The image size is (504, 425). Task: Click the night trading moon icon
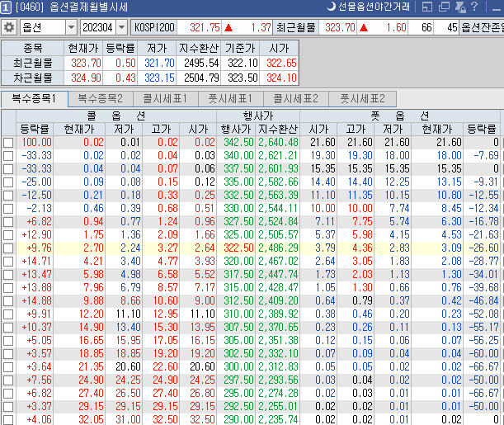tap(331, 7)
